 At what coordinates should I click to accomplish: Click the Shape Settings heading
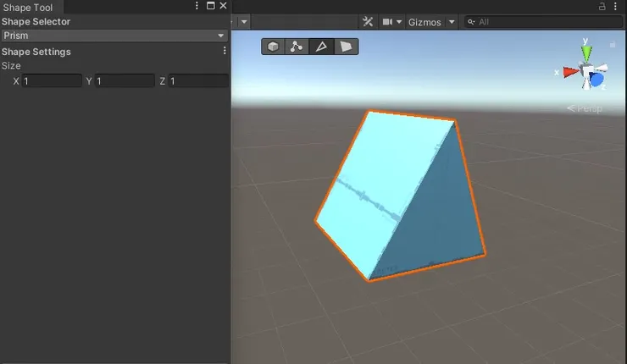pos(36,52)
